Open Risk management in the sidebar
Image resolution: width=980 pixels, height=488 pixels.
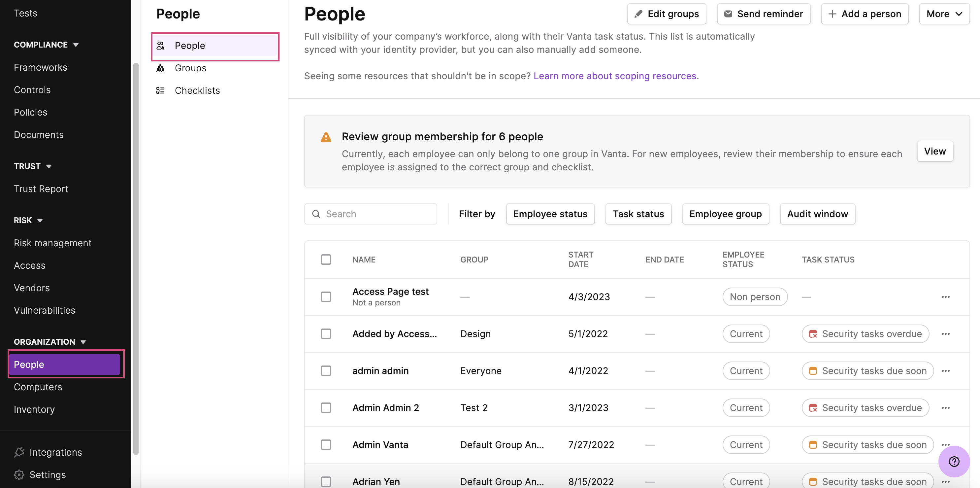(x=52, y=243)
